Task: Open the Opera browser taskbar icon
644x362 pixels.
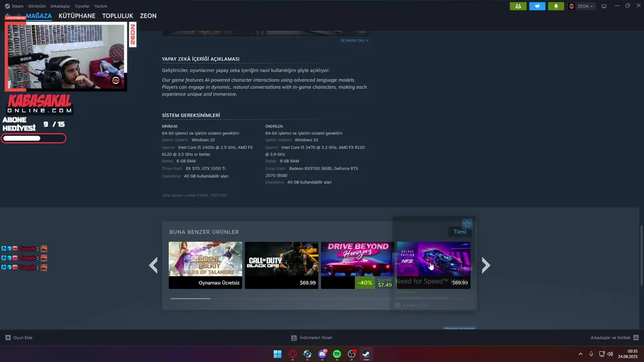Action: (292, 354)
